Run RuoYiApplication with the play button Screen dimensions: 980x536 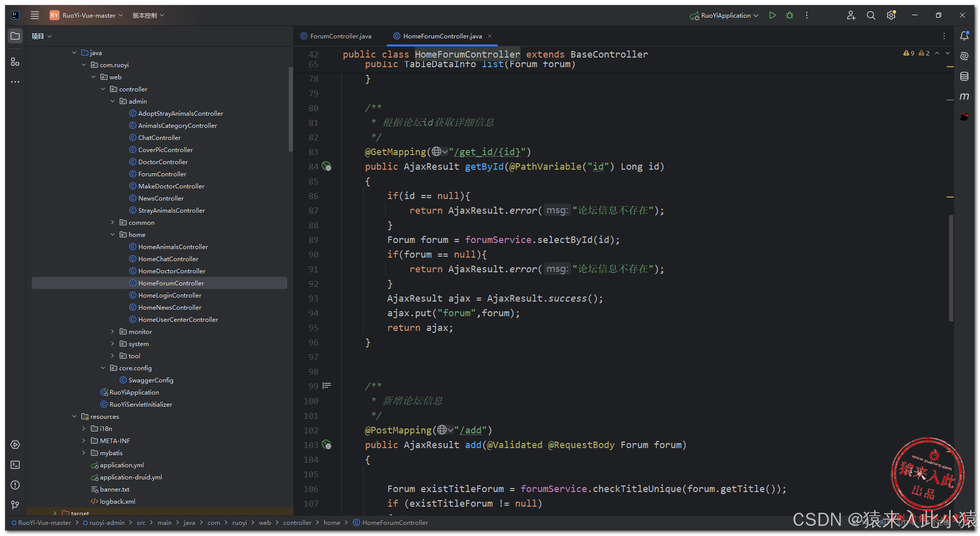coord(772,15)
